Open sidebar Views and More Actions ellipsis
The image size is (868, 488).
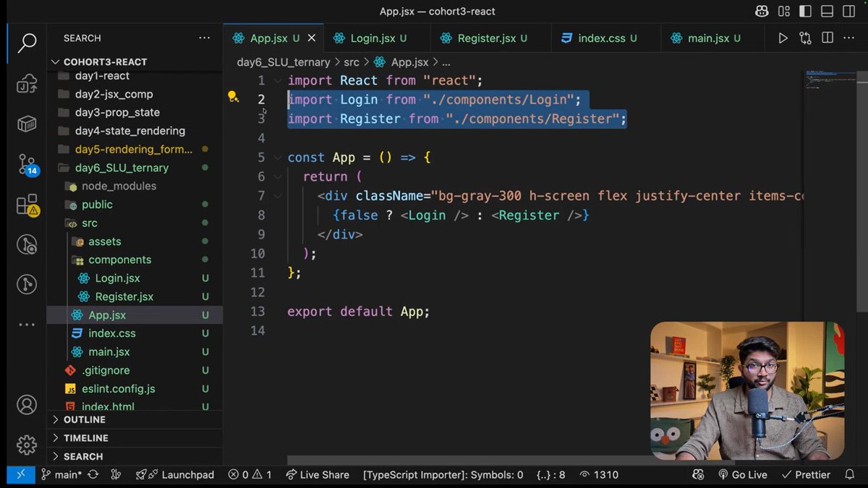pyautogui.click(x=206, y=38)
